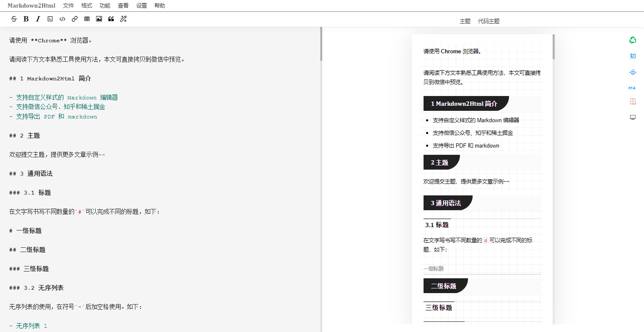Insert a blockquote
Image resolution: width=644 pixels, height=332 pixels.
coord(111,19)
